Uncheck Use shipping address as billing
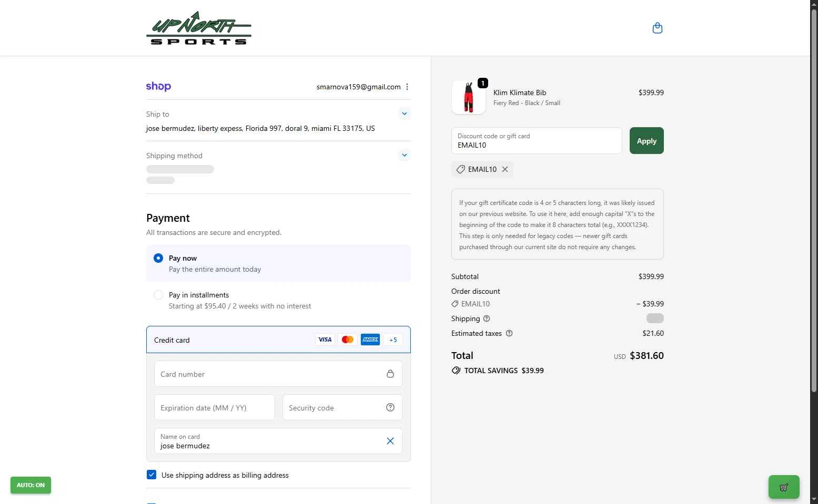818x504 pixels. tap(152, 475)
